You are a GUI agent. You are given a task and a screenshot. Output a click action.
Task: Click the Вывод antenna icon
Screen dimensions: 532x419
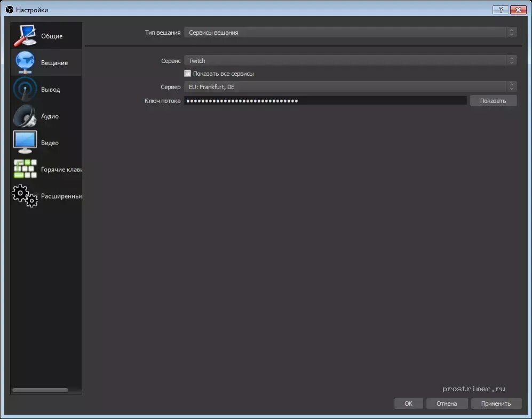(x=25, y=89)
